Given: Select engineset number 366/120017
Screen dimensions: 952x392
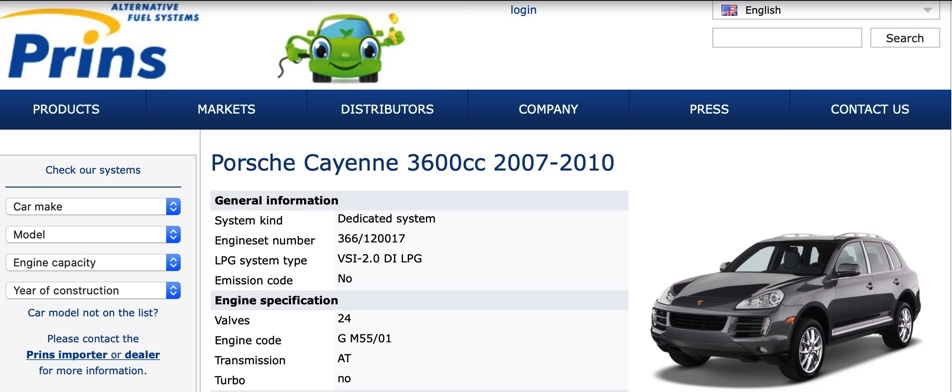Looking at the screenshot, I should pos(371,238).
